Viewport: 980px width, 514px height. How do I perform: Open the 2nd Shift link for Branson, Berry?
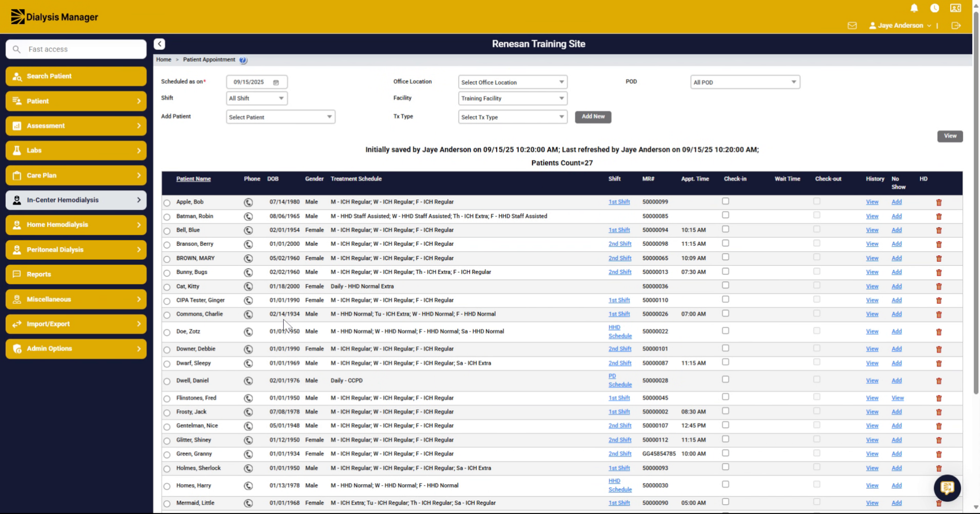[x=619, y=244]
